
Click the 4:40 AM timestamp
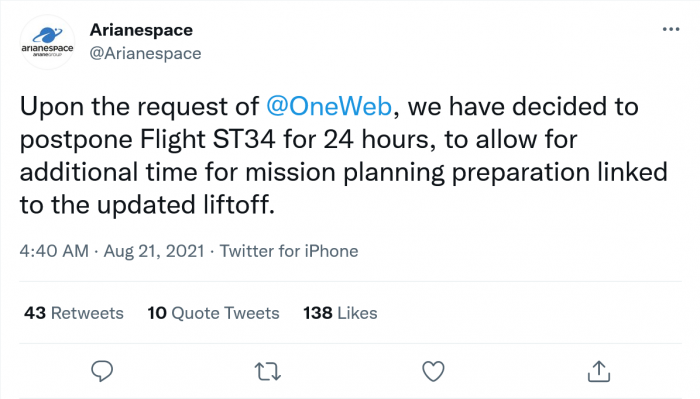click(x=54, y=251)
